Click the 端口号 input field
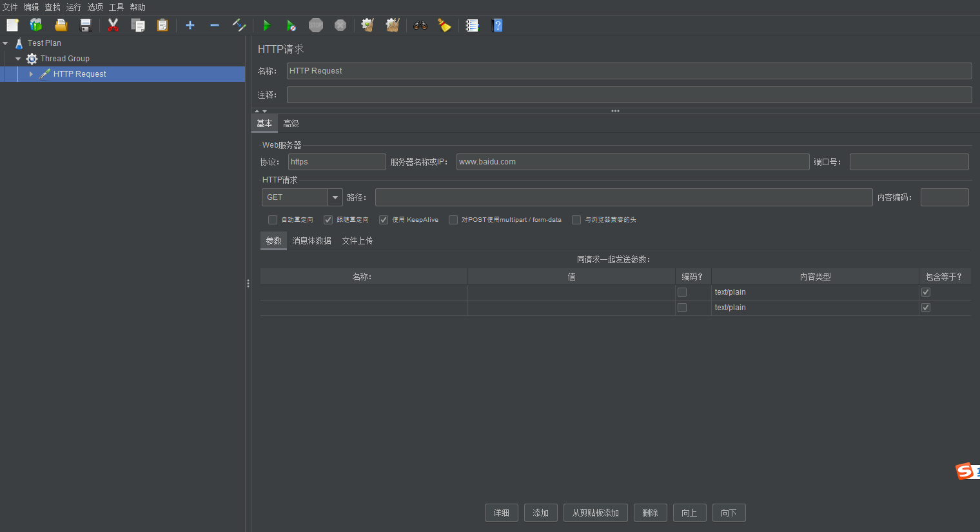The width and height of the screenshot is (980, 532). click(x=909, y=162)
